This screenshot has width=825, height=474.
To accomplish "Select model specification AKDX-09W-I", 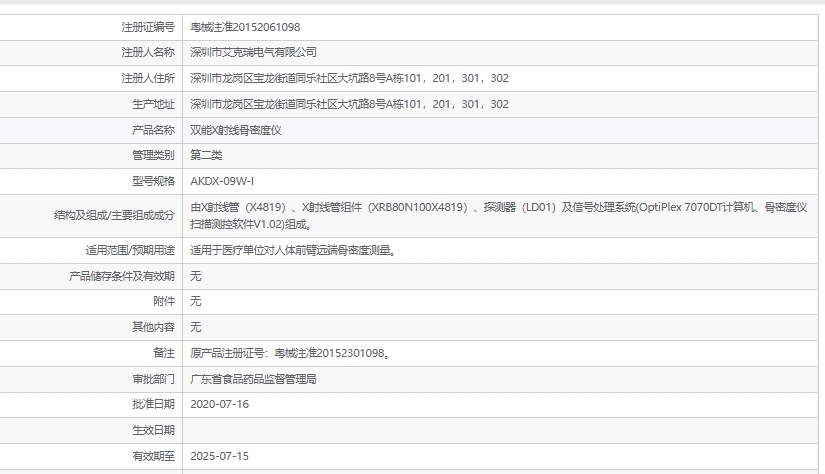I will pos(222,181).
